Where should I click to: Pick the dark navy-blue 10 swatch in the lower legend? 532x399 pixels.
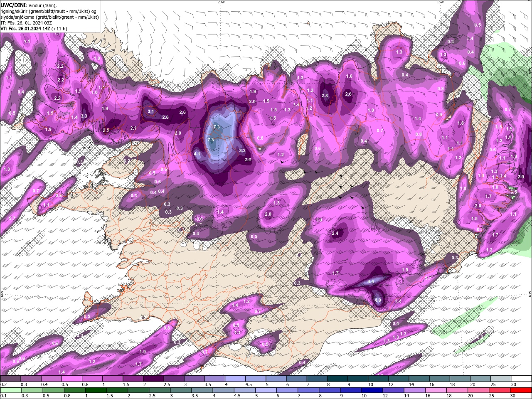coord(372,390)
